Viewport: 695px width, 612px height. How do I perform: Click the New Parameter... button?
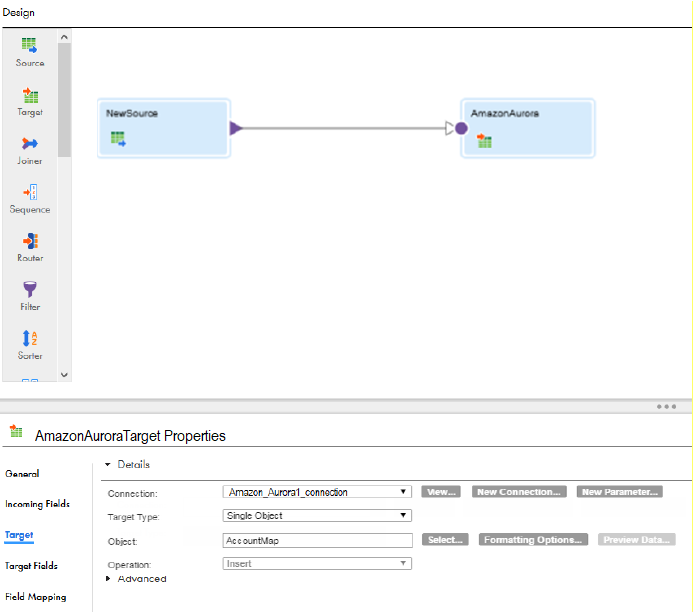click(620, 492)
